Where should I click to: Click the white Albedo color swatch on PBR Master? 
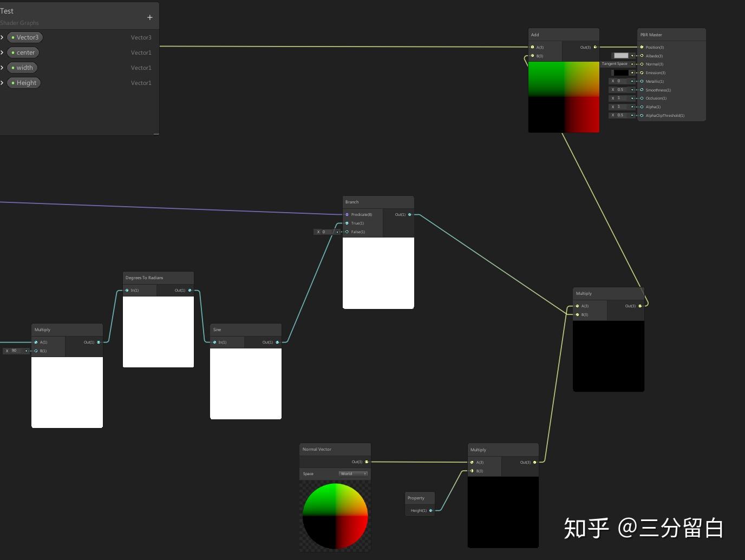coord(620,55)
